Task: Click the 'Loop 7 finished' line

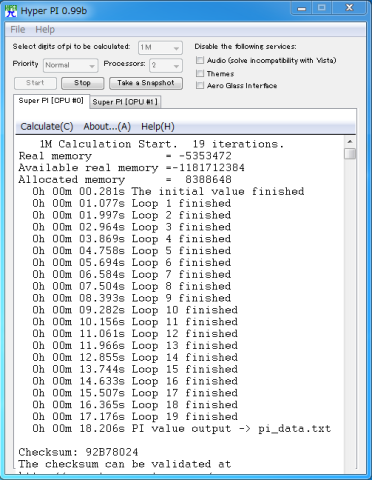Action: pyautogui.click(x=132, y=274)
